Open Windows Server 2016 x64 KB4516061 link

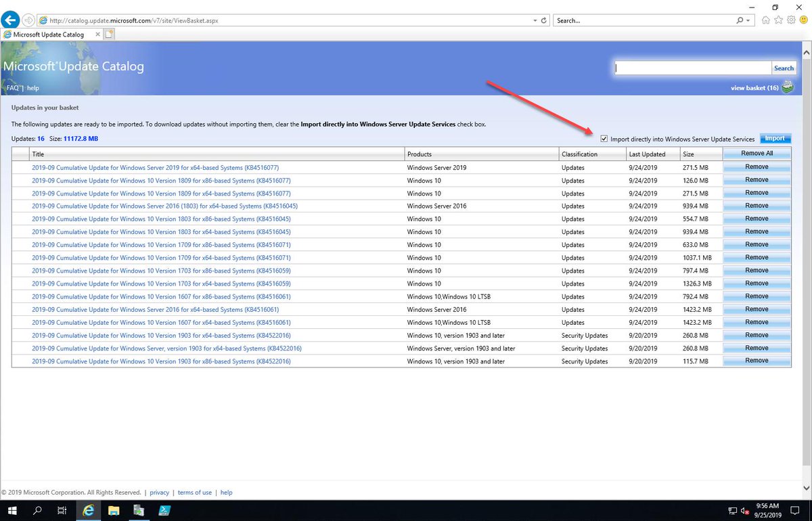click(x=155, y=309)
